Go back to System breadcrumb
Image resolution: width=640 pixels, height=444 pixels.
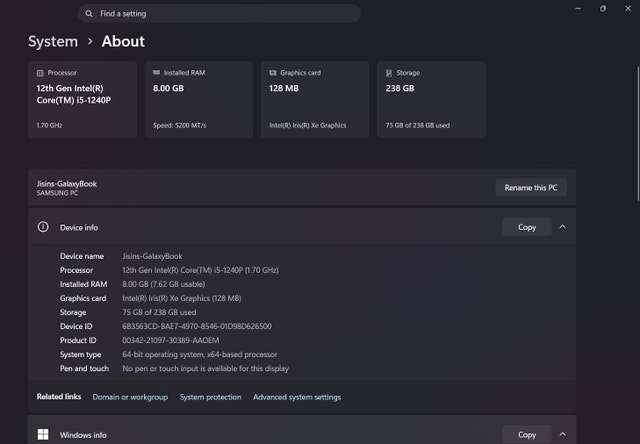point(53,41)
